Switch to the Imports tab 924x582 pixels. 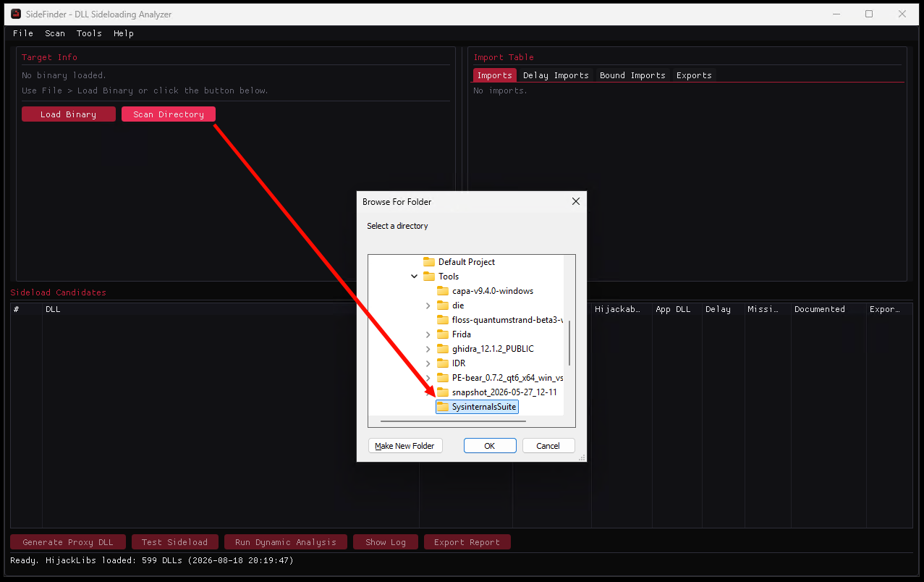[x=495, y=75]
